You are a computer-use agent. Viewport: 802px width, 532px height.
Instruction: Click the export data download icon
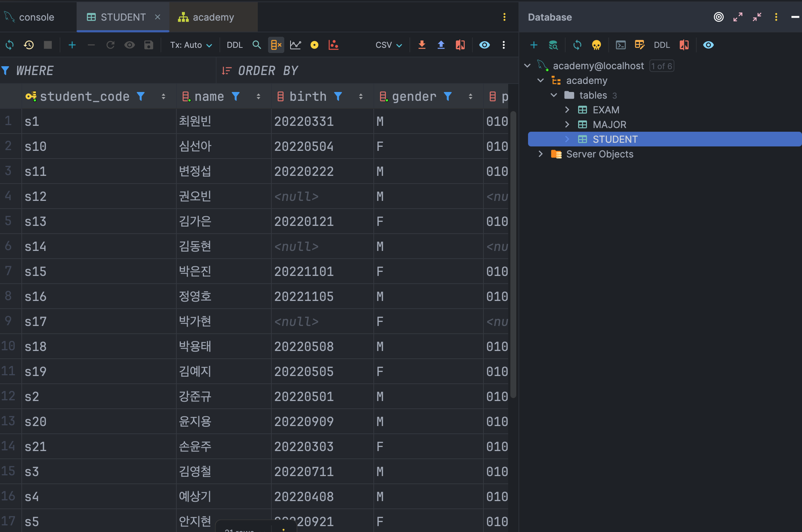coord(422,45)
